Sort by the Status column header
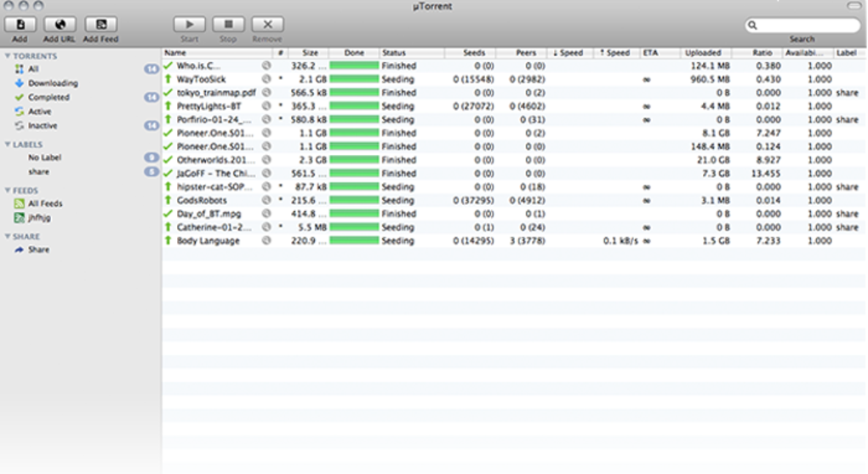The width and height of the screenshot is (868, 474). coord(412,53)
